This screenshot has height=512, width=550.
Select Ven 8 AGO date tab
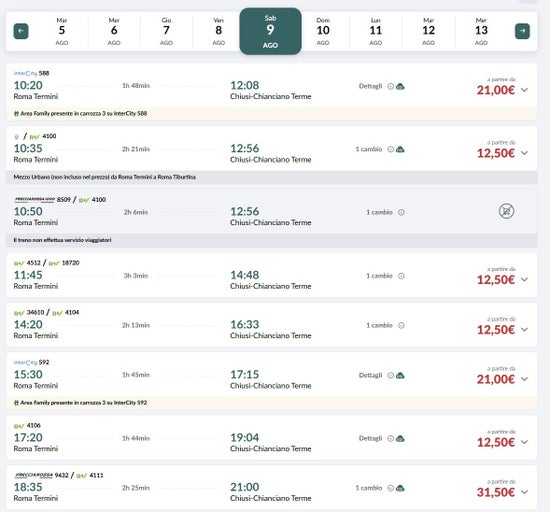coord(219,31)
